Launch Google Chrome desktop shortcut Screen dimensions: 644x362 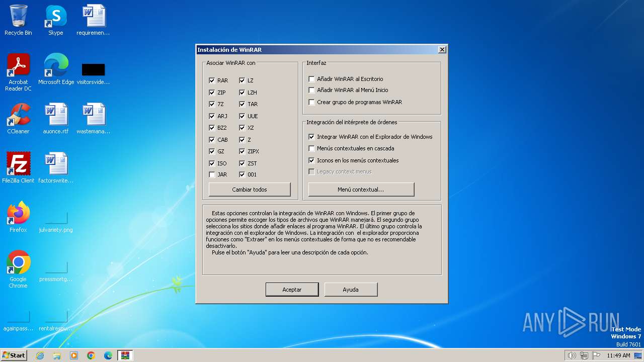pos(18,269)
